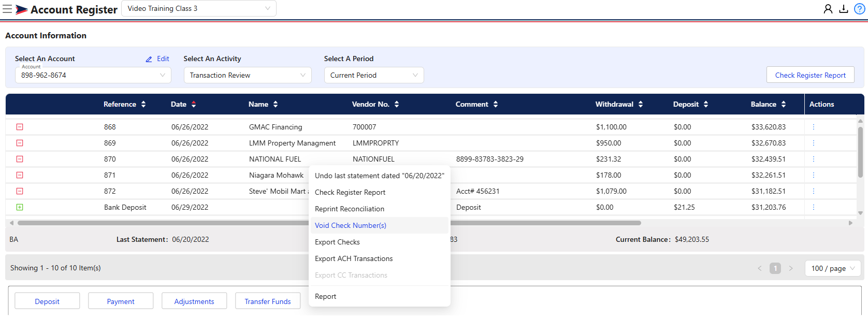Image resolution: width=868 pixels, height=318 pixels.
Task: Open actions menu for check 871
Action: point(814,175)
